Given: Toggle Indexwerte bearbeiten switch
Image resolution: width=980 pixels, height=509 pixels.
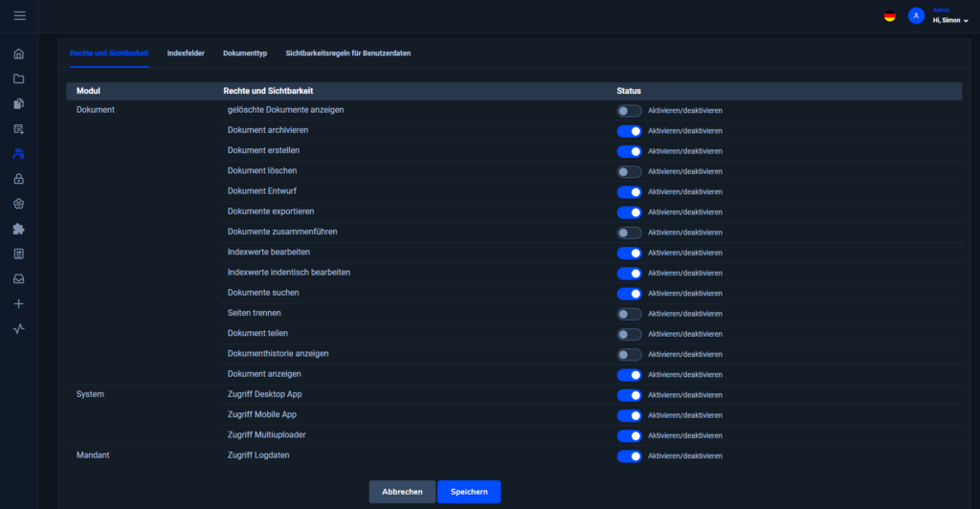Looking at the screenshot, I should coord(629,253).
